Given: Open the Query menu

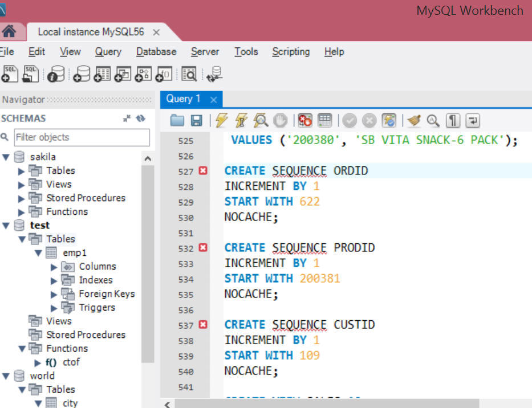Looking at the screenshot, I should 108,51.
